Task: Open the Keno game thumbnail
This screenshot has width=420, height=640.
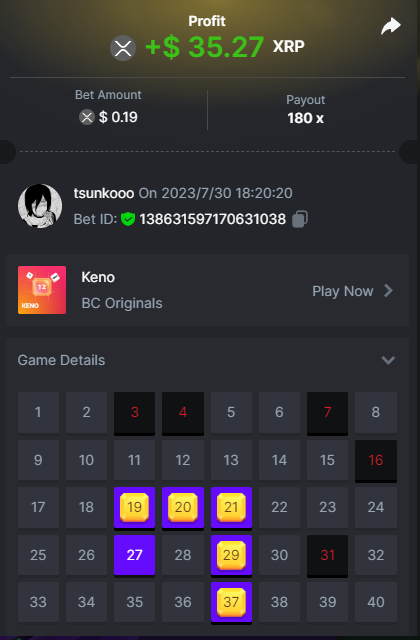Action: pyautogui.click(x=42, y=290)
